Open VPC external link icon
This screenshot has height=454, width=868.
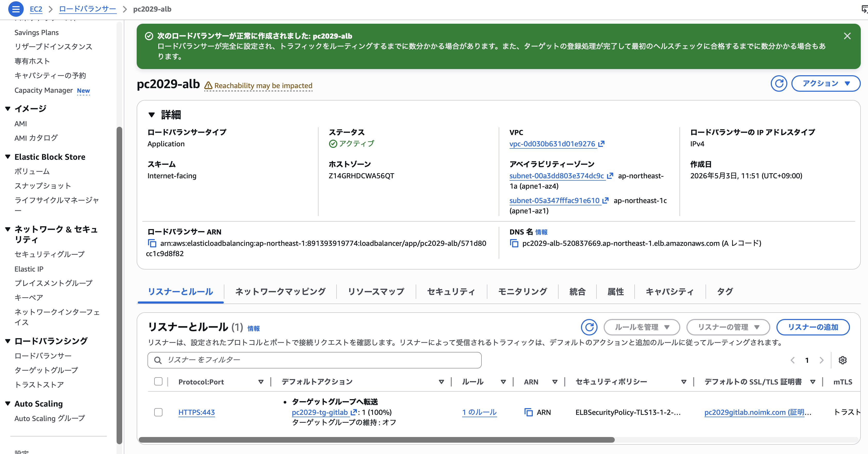(601, 144)
